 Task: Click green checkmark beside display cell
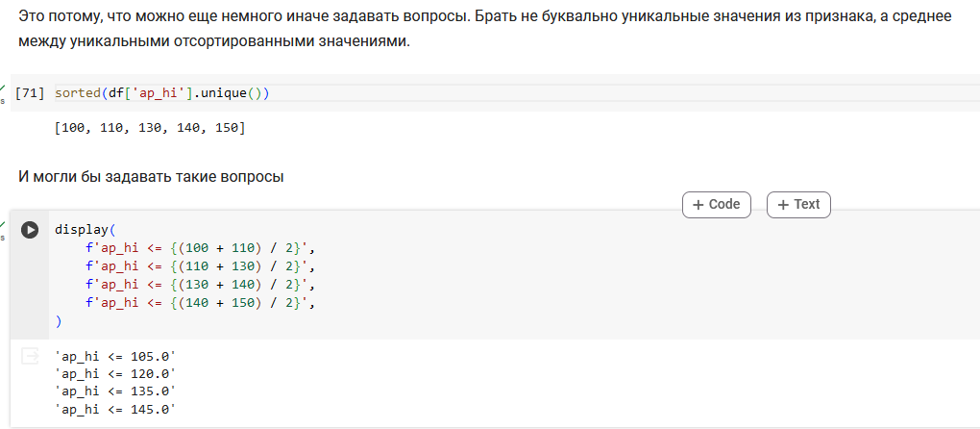[x=3, y=224]
